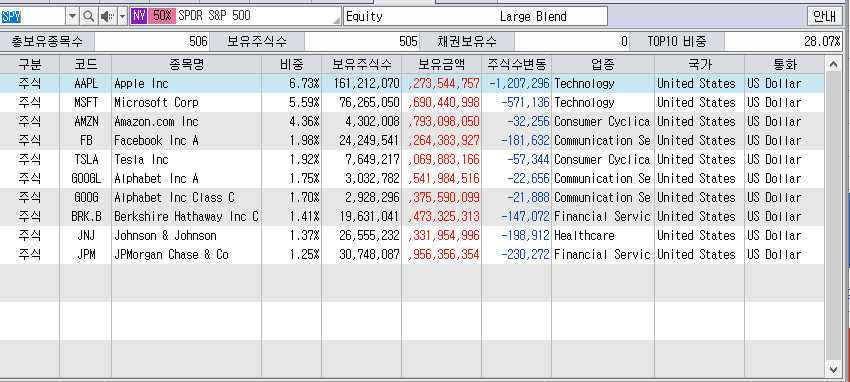Click holding amount ,956,356,354 for JPM
The image size is (850, 382).
click(x=441, y=254)
